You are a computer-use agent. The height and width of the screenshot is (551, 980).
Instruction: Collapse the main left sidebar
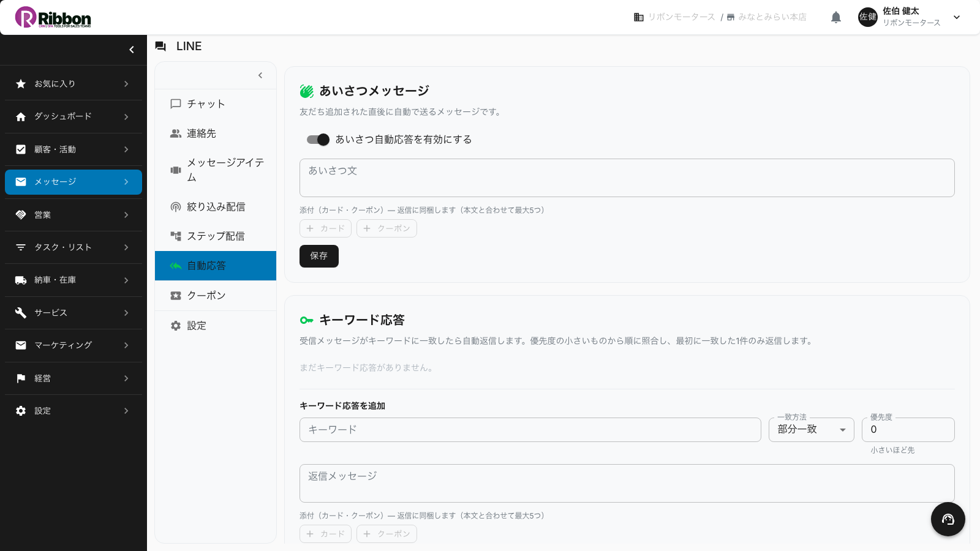click(132, 50)
